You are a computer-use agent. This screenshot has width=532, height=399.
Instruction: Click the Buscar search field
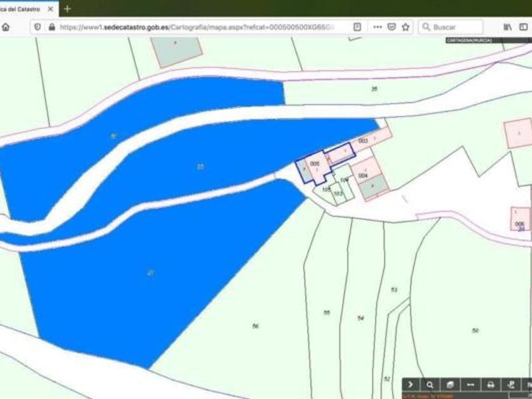point(450,27)
